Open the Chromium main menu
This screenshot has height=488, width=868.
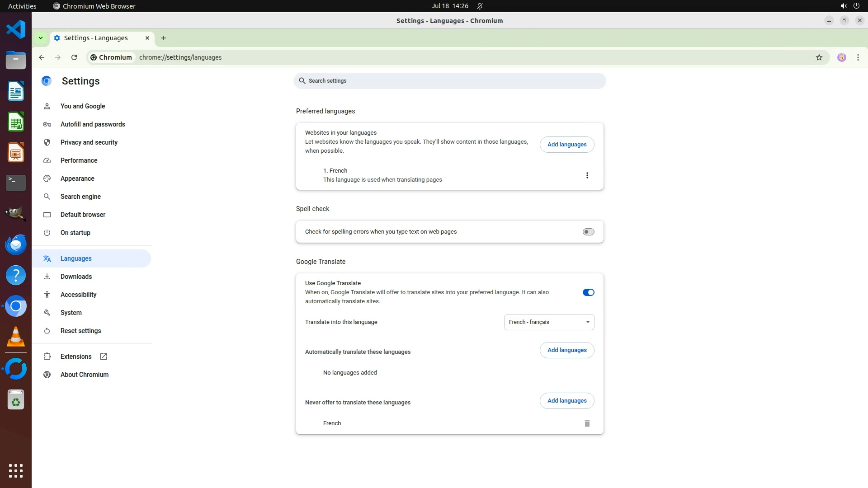pyautogui.click(x=858, y=57)
